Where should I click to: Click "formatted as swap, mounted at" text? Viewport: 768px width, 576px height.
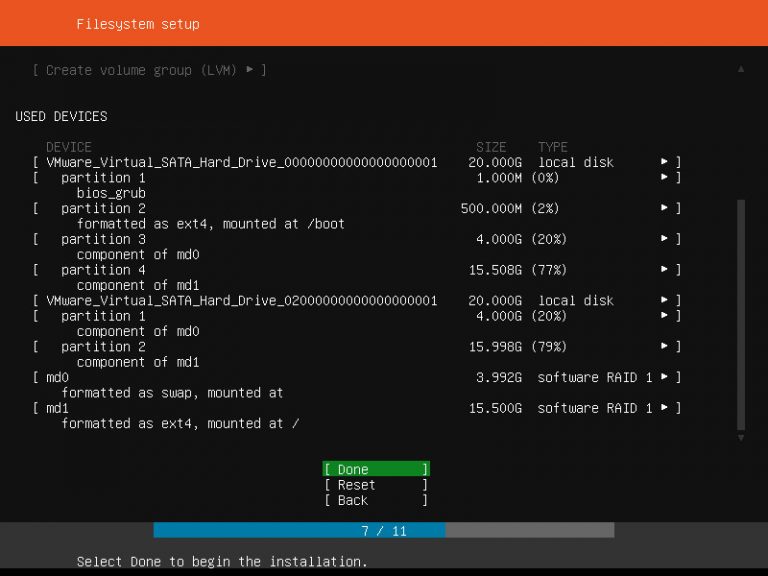coord(172,393)
